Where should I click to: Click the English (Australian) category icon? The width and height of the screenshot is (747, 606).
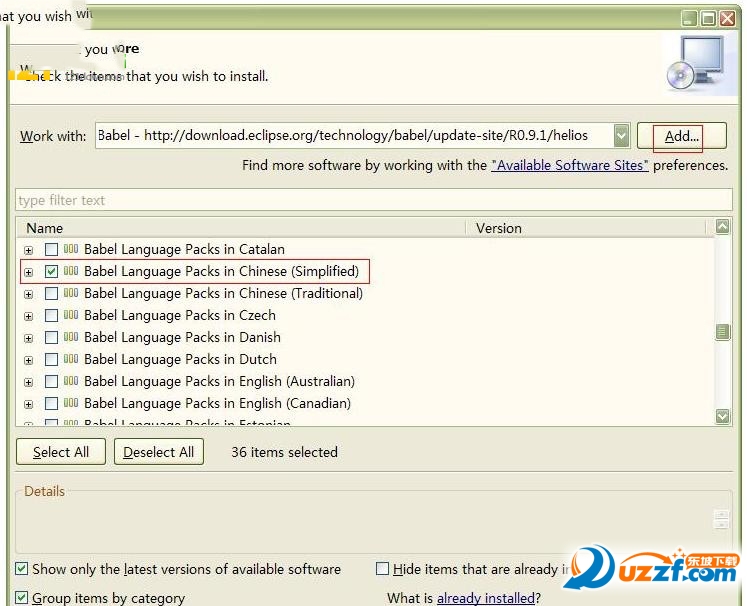click(x=71, y=381)
